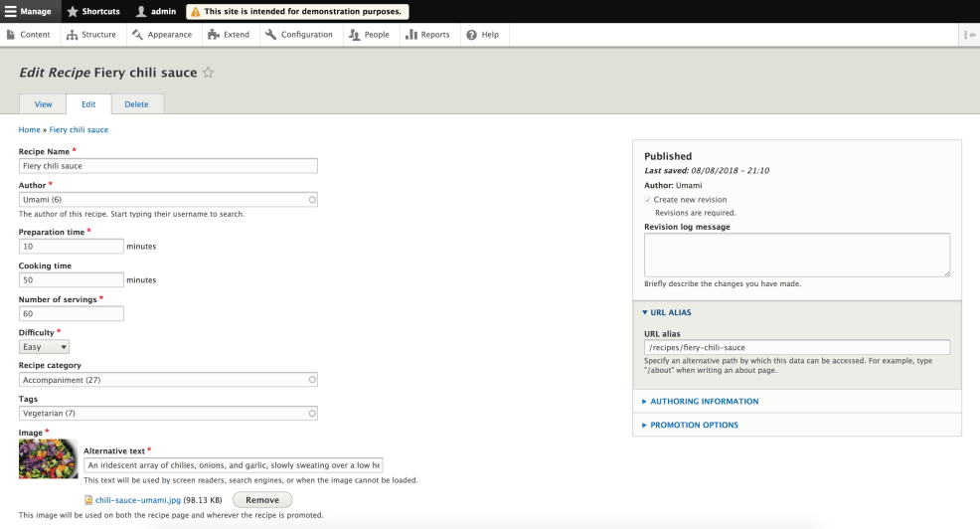Switch to the View tab

coord(43,104)
